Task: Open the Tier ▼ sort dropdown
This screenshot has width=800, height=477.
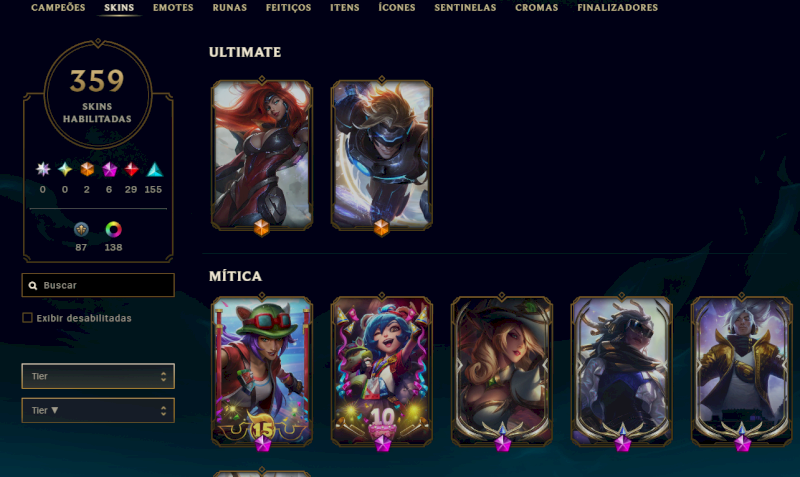Action: pyautogui.click(x=98, y=410)
